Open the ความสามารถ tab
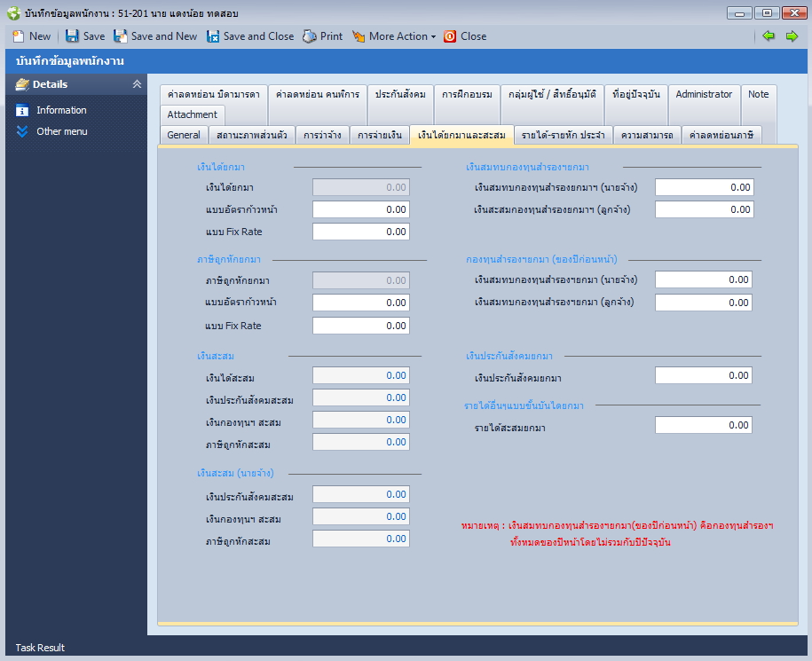 coord(647,135)
